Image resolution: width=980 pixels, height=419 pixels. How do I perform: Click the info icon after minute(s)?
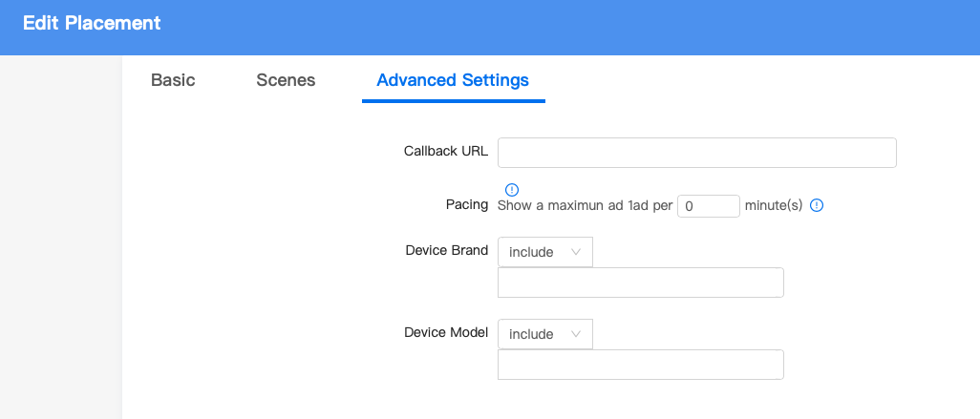click(817, 205)
